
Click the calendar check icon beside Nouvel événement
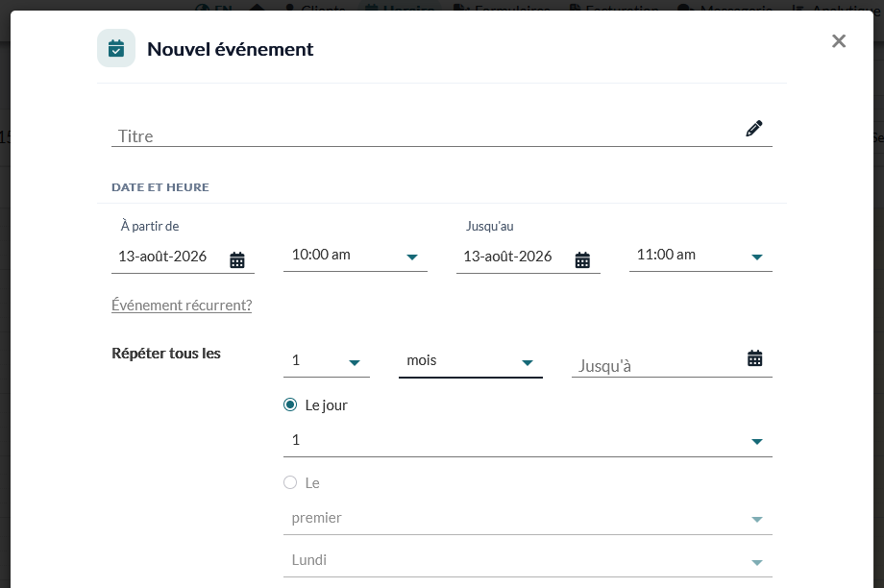coord(116,48)
